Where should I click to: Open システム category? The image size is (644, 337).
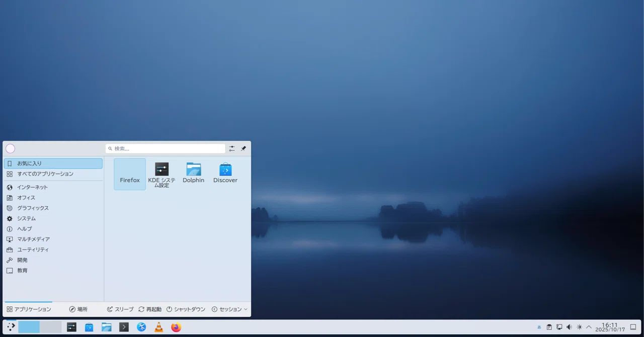(x=53, y=218)
